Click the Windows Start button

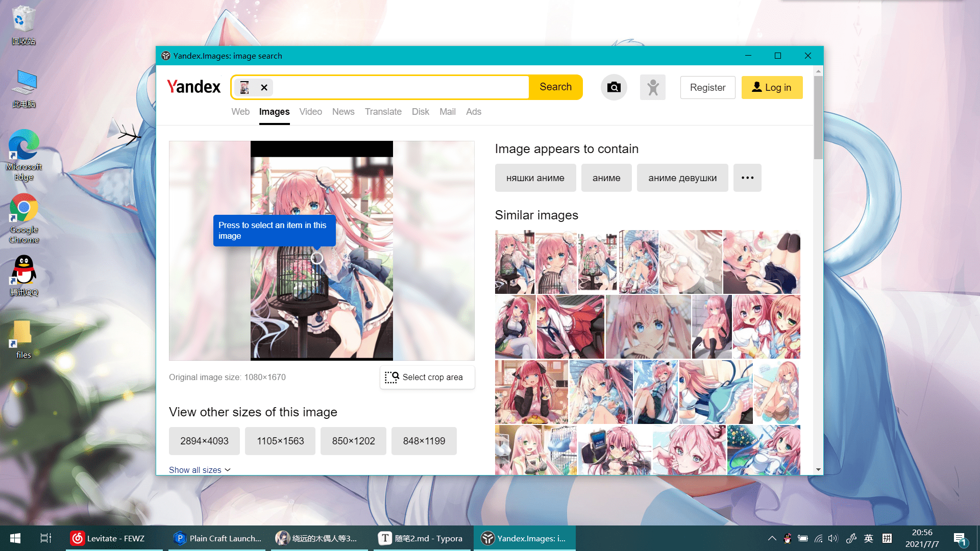tap(15, 538)
